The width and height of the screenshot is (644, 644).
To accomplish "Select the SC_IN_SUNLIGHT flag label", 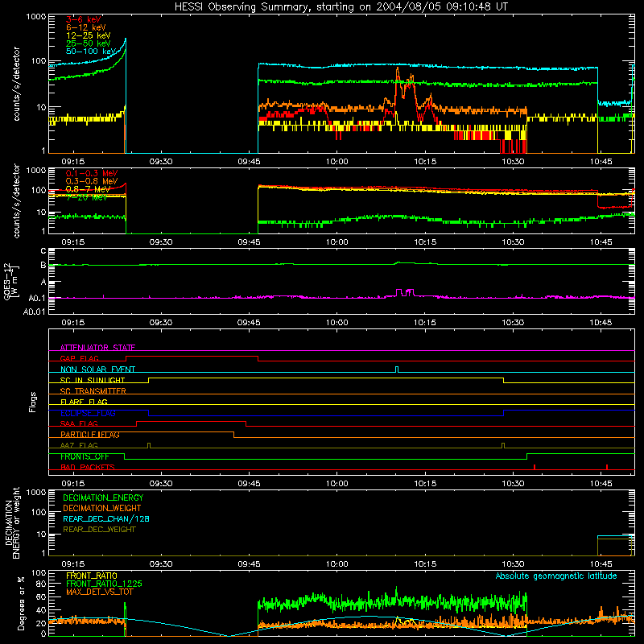I will (93, 380).
